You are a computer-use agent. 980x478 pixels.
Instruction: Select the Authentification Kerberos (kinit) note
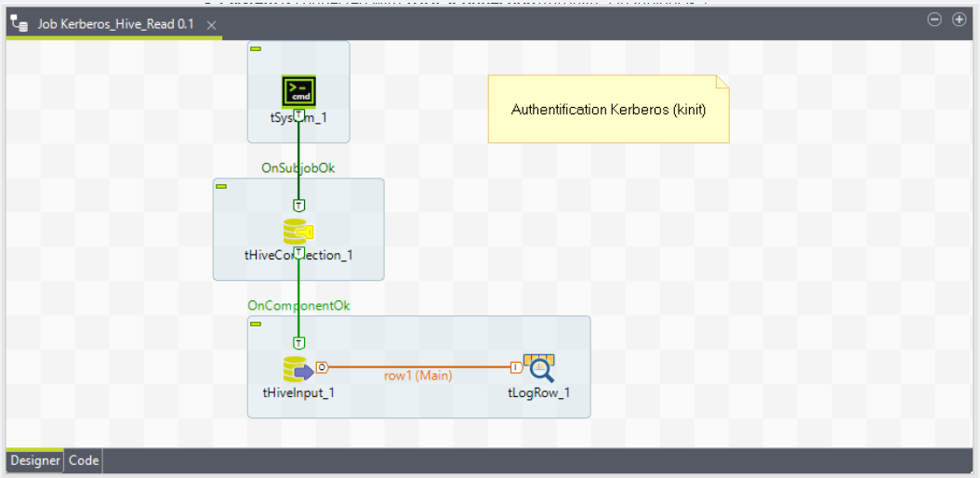608,110
